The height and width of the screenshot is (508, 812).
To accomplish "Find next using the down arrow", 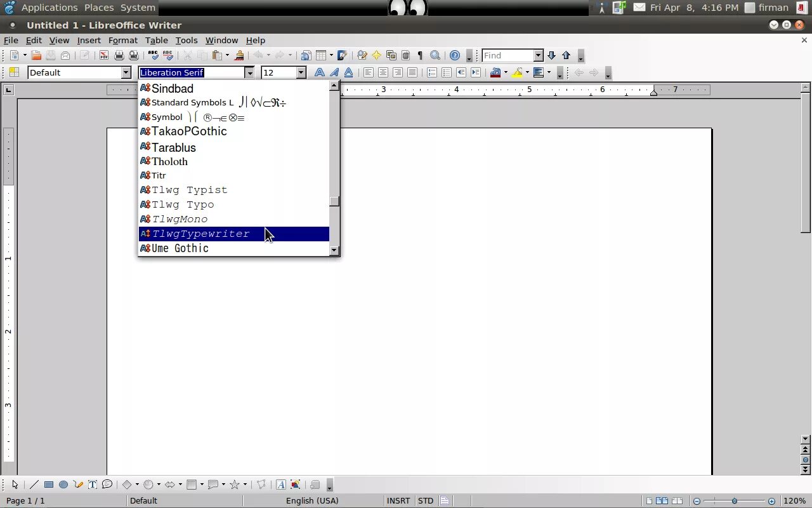I will coord(551,55).
